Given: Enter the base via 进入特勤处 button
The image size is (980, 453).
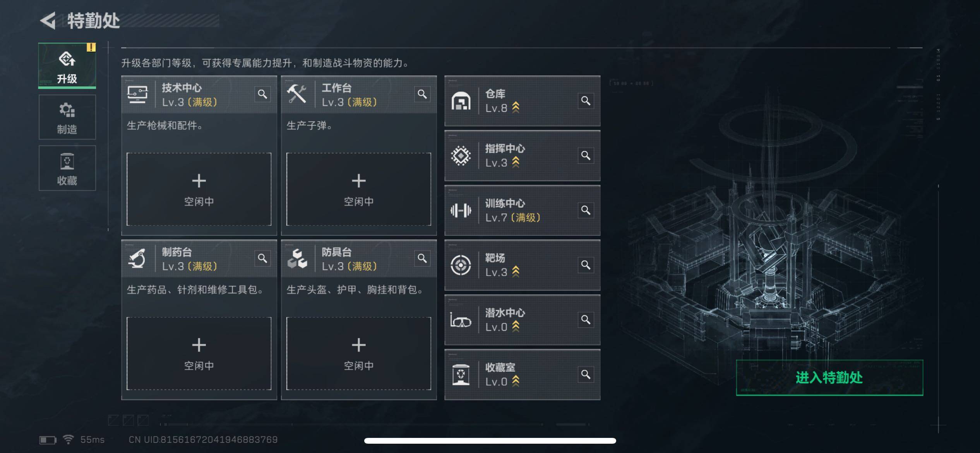Looking at the screenshot, I should (x=829, y=377).
